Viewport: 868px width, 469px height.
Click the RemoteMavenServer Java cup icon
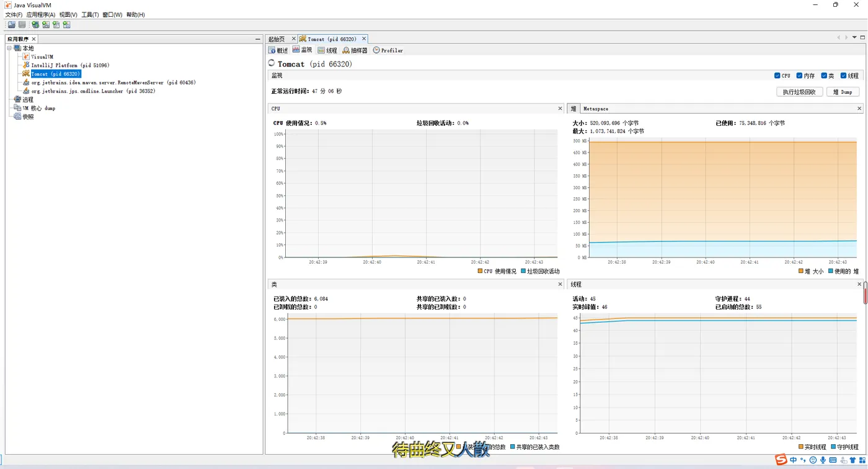click(x=26, y=83)
